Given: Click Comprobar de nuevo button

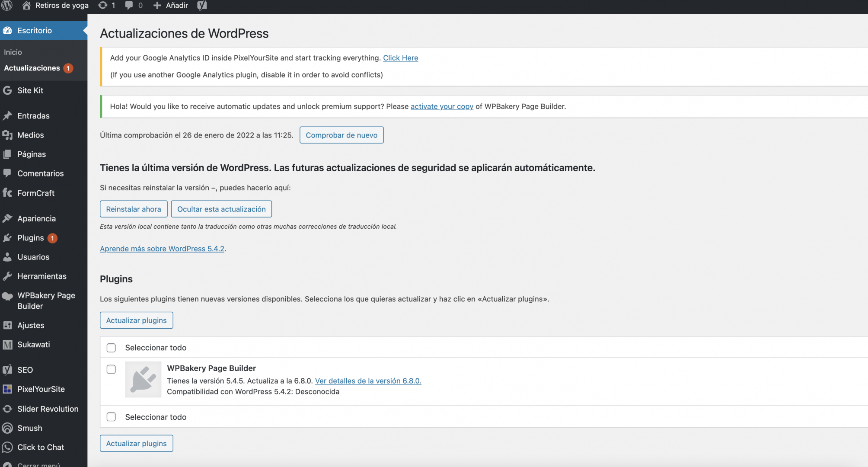Looking at the screenshot, I should [x=341, y=135].
